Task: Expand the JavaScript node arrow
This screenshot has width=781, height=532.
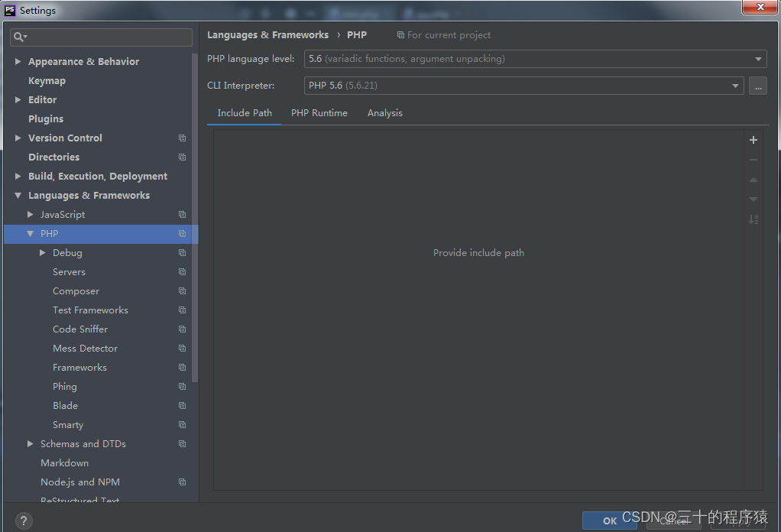Action: pyautogui.click(x=31, y=214)
